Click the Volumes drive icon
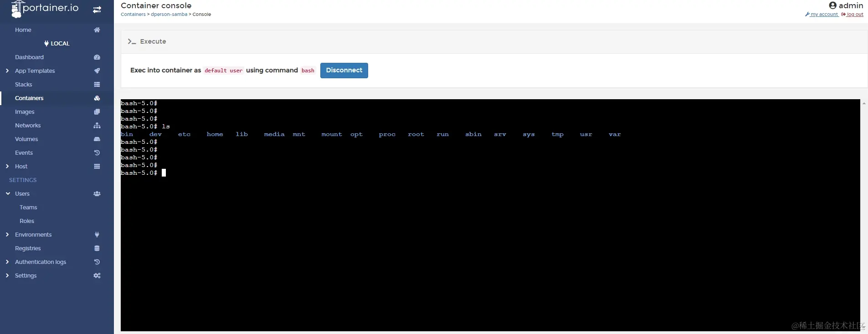 coord(97,139)
